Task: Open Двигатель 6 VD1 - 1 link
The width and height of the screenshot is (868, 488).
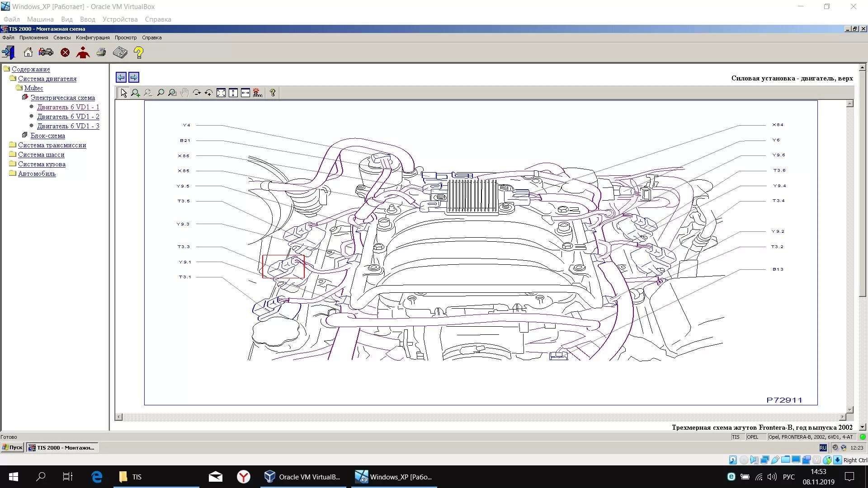Action: 68,107
